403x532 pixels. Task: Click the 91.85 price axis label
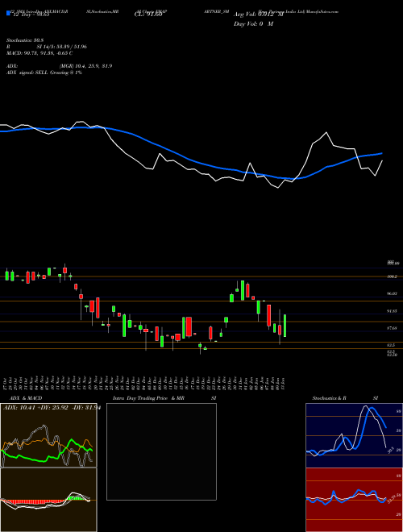[x=393, y=311]
